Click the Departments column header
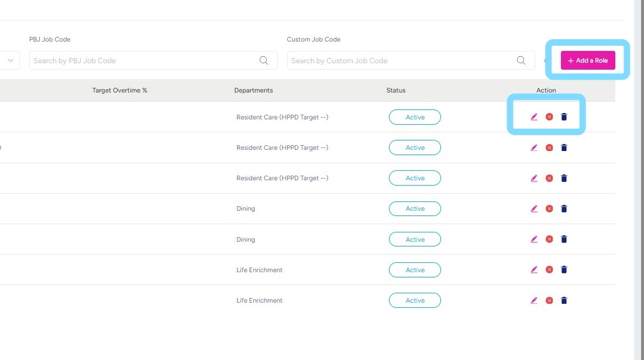The width and height of the screenshot is (644, 360). click(x=253, y=90)
